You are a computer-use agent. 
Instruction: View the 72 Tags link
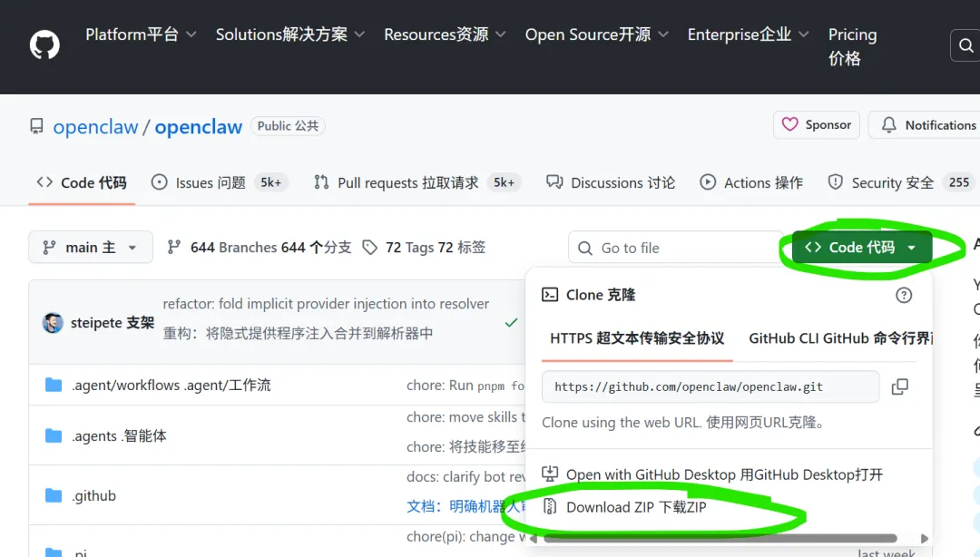click(x=424, y=248)
